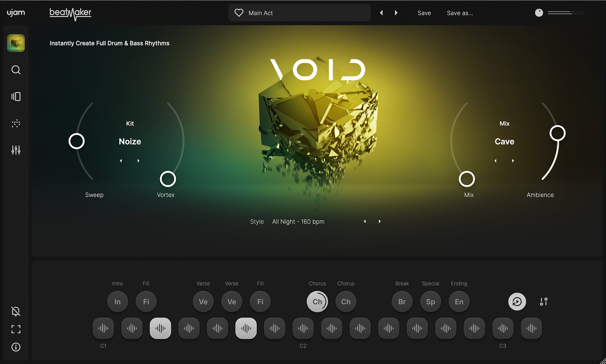
Task: Select the VOID preset thumbnail in the sidebar
Action: click(x=16, y=43)
